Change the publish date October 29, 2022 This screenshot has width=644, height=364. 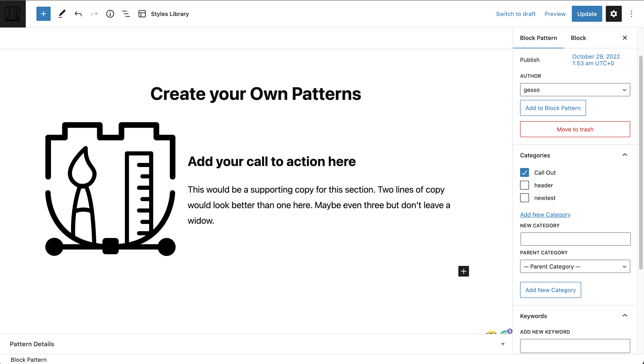coord(596,60)
